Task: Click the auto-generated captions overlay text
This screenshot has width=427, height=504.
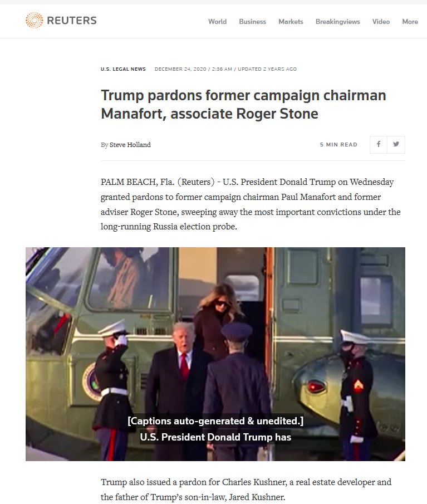Action: tap(215, 421)
